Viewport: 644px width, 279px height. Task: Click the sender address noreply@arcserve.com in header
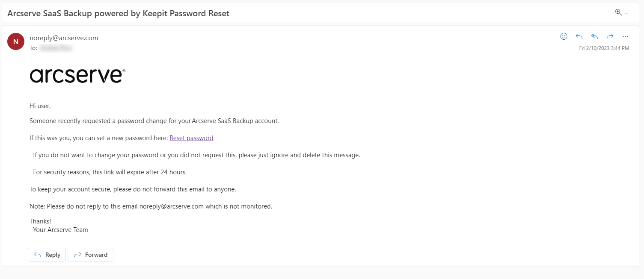point(64,38)
